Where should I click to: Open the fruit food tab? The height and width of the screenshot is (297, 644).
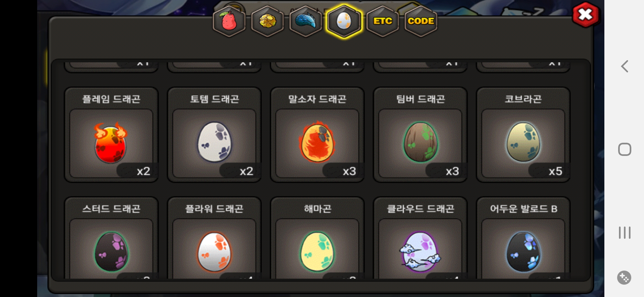(x=229, y=21)
